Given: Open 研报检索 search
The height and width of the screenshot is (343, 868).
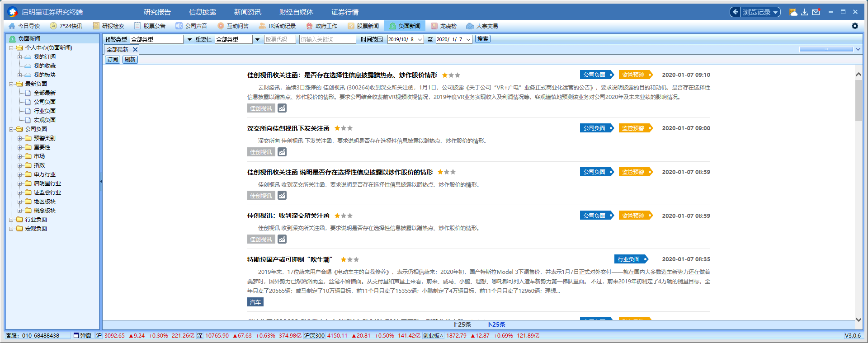Looking at the screenshot, I should [108, 26].
